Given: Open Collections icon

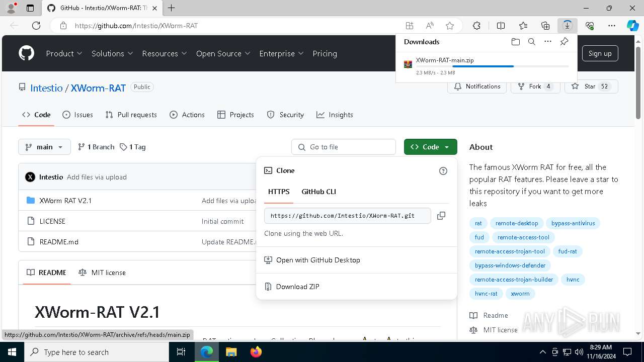Looking at the screenshot, I should click(x=545, y=26).
